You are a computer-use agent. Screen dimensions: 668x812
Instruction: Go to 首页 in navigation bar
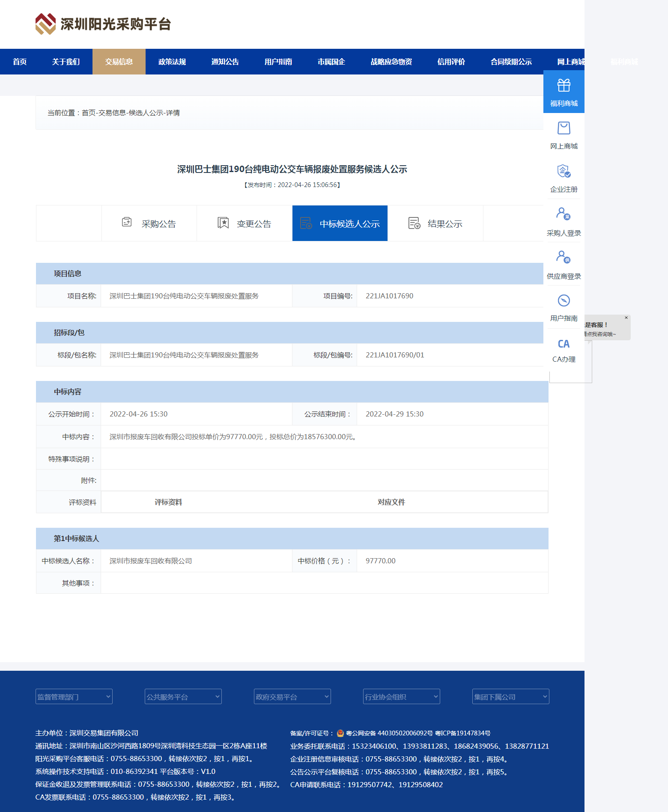point(20,62)
